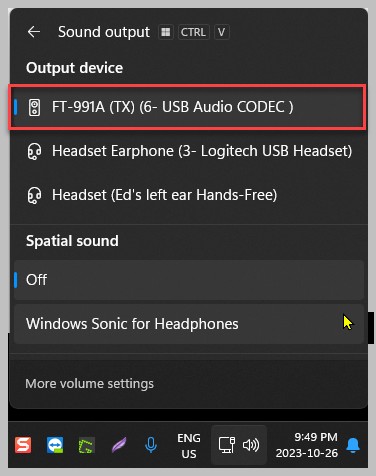Open the red S app in the tray

coord(23,445)
